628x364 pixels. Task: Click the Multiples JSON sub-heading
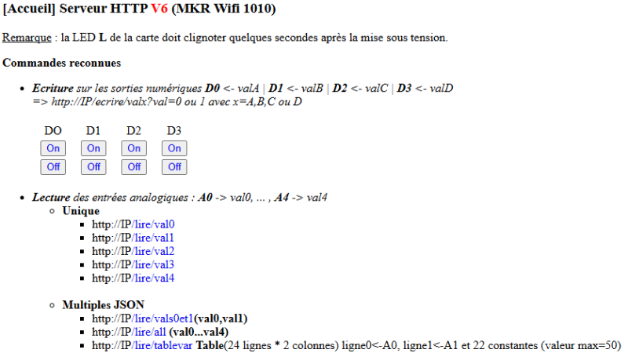(104, 305)
